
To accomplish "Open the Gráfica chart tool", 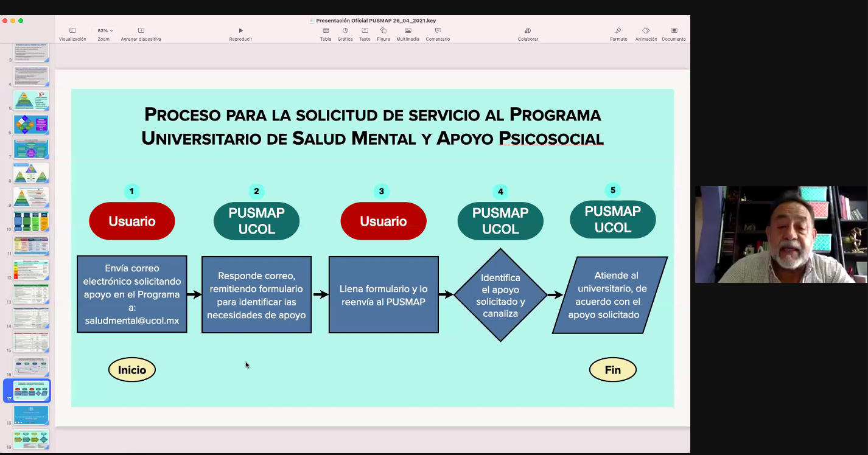I will pos(345,30).
